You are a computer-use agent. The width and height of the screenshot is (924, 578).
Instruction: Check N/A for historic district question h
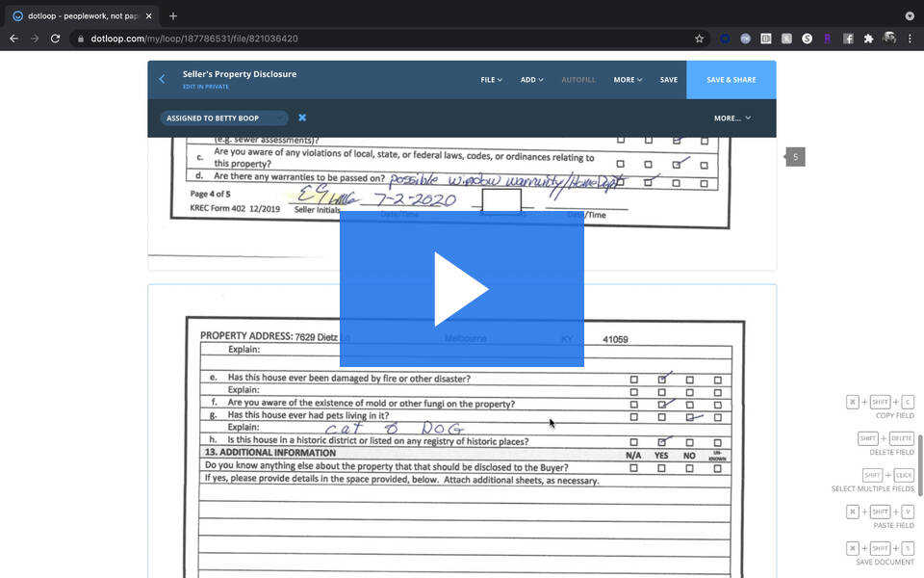coord(634,442)
